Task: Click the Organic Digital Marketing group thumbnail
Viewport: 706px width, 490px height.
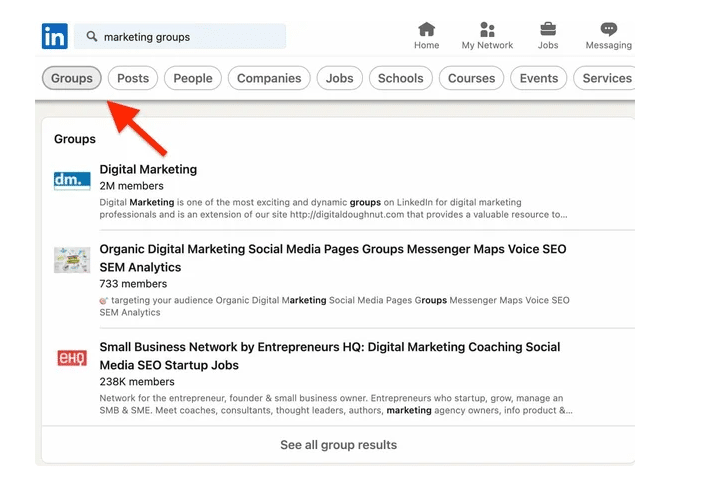Action: [72, 260]
